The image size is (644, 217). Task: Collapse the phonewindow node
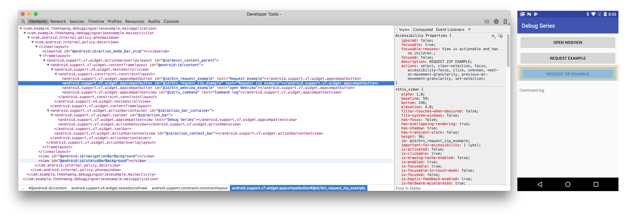coord(29,38)
